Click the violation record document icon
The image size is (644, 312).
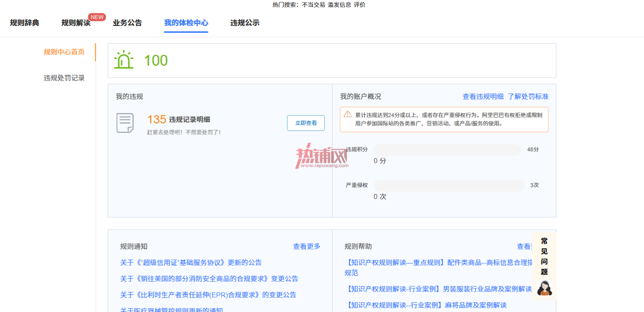pos(125,123)
